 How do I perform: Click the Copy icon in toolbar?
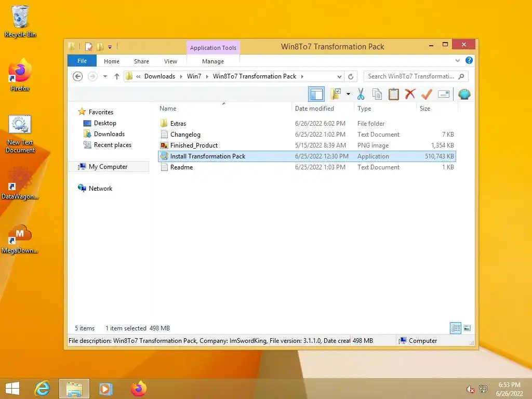pos(377,94)
